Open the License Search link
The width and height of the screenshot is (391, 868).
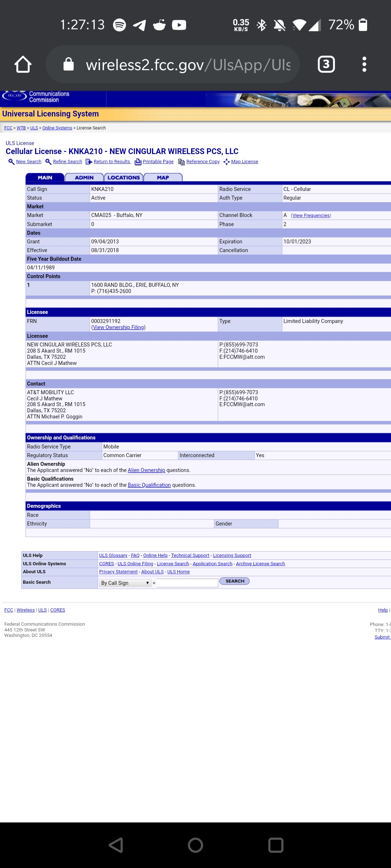173,564
